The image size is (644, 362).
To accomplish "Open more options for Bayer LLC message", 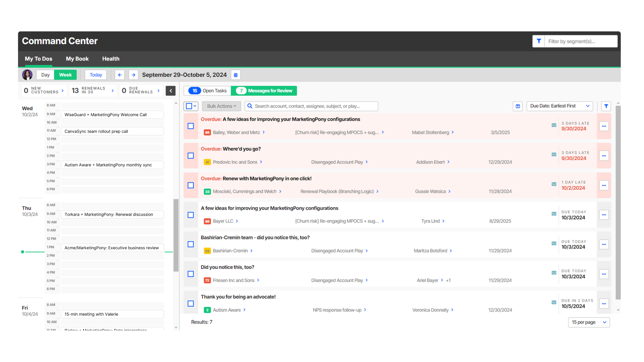I will tap(604, 215).
